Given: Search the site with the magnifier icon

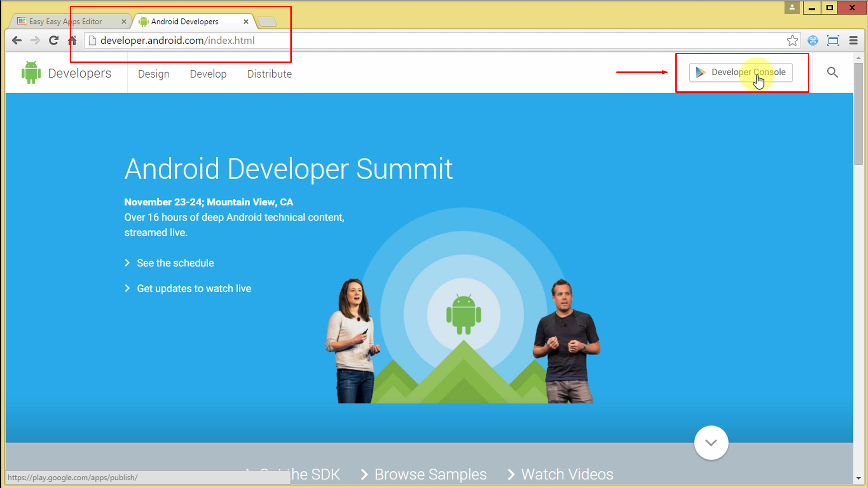Looking at the screenshot, I should [x=832, y=72].
